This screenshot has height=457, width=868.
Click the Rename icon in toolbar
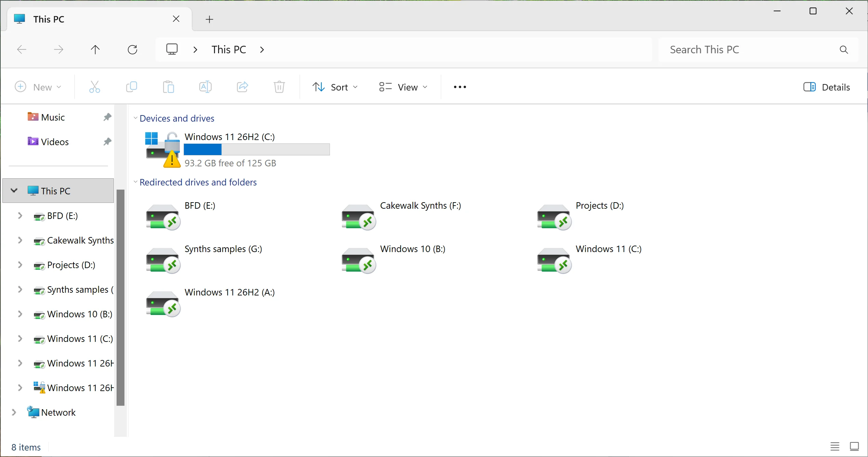tap(205, 87)
